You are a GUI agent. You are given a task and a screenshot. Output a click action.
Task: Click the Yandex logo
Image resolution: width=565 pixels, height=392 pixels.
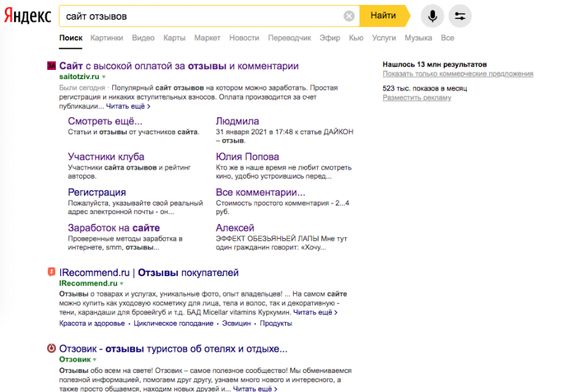point(28,16)
